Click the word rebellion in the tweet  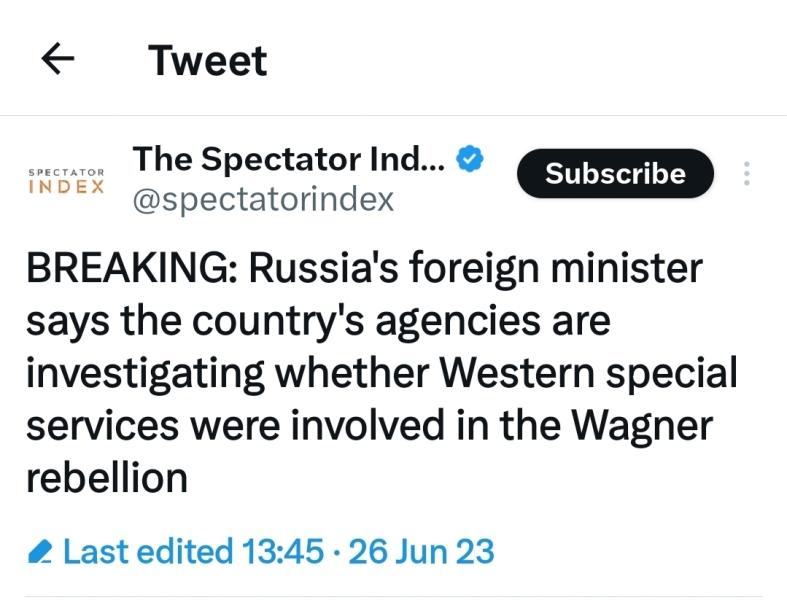tap(106, 478)
